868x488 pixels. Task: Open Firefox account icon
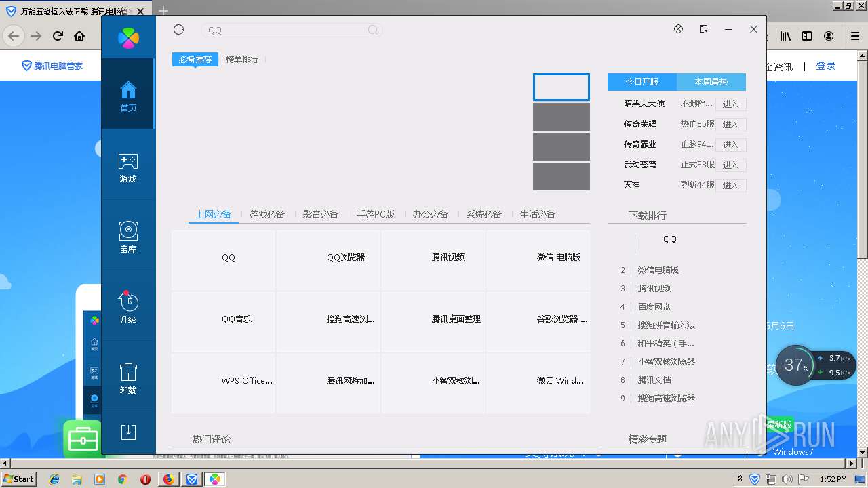click(829, 36)
